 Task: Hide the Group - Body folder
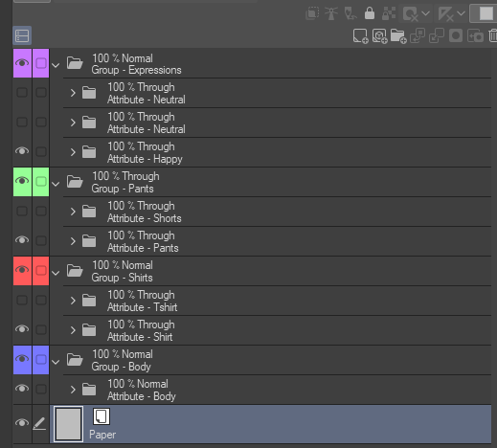(x=22, y=359)
